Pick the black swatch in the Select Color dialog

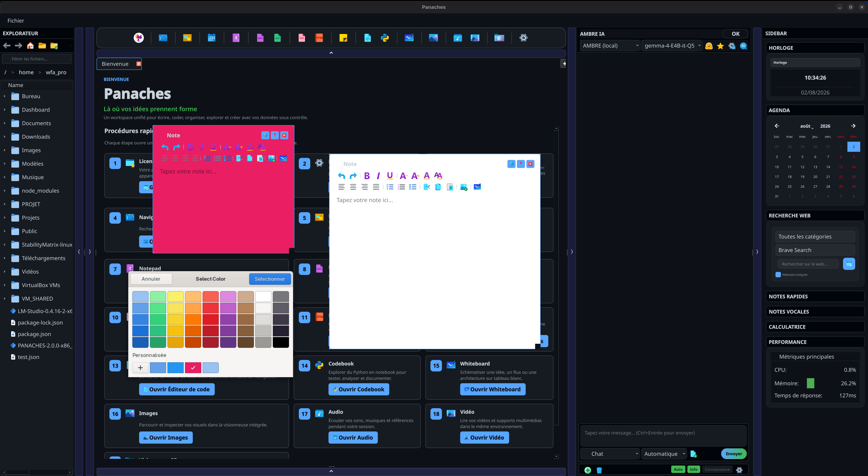coord(281,342)
